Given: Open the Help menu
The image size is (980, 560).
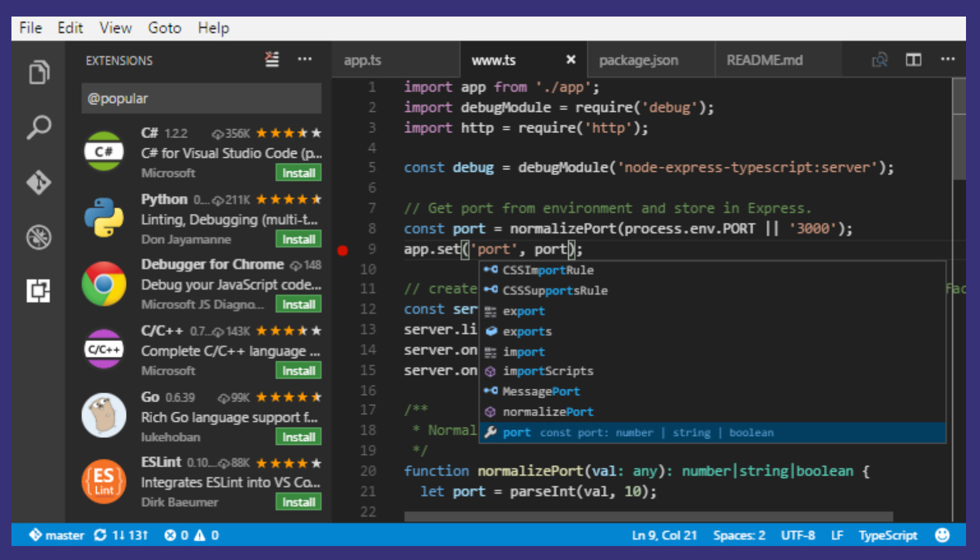Looking at the screenshot, I should 213,29.
